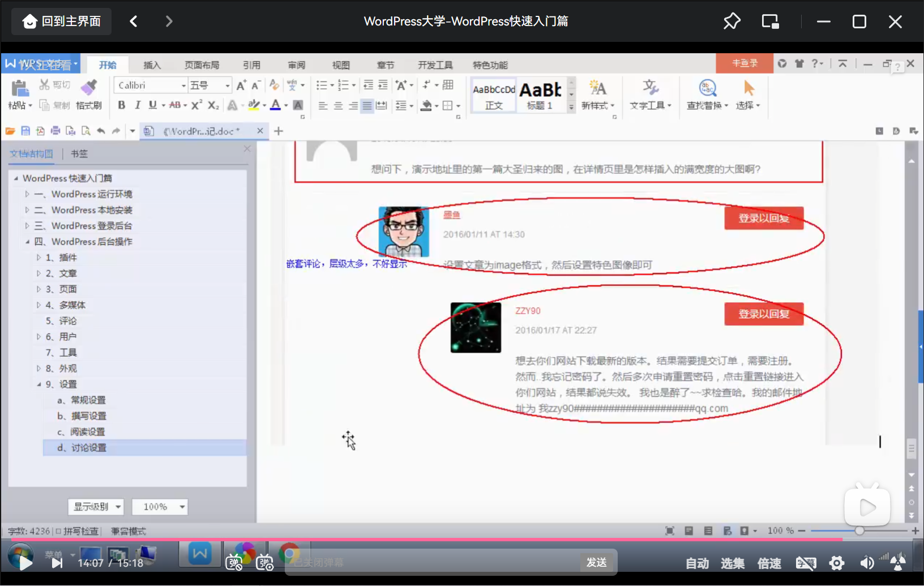Click the save icon in quick access toolbar

25,131
